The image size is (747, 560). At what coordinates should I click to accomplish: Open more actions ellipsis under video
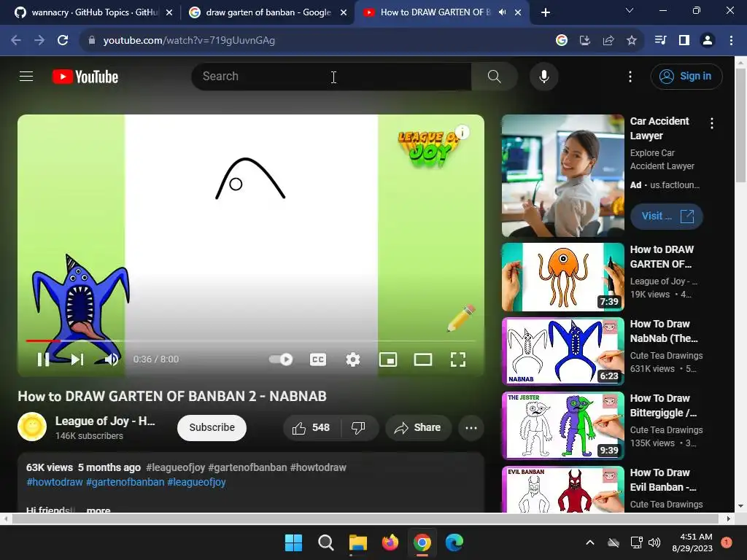pyautogui.click(x=471, y=427)
